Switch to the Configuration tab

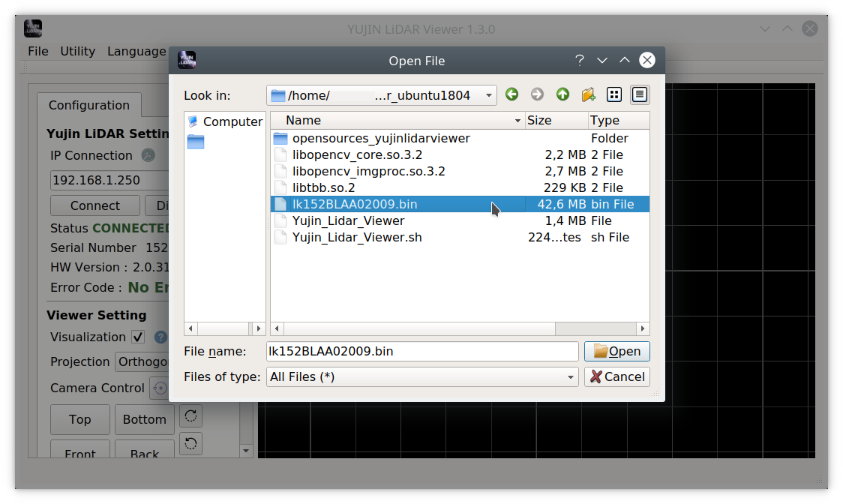[x=89, y=105]
